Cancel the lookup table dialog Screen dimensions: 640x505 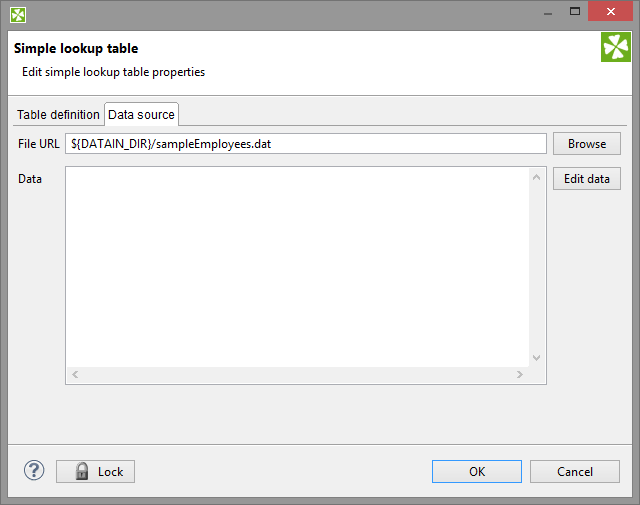point(575,472)
